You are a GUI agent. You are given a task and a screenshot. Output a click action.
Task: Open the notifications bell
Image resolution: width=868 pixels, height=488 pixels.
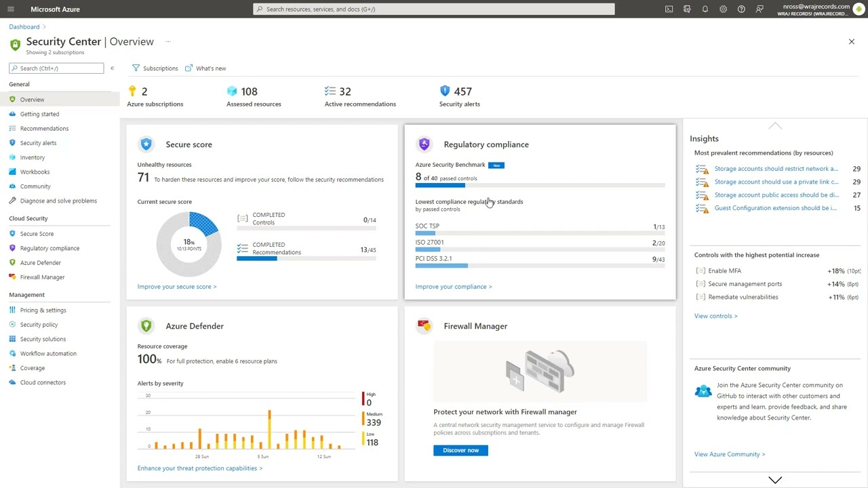705,9
